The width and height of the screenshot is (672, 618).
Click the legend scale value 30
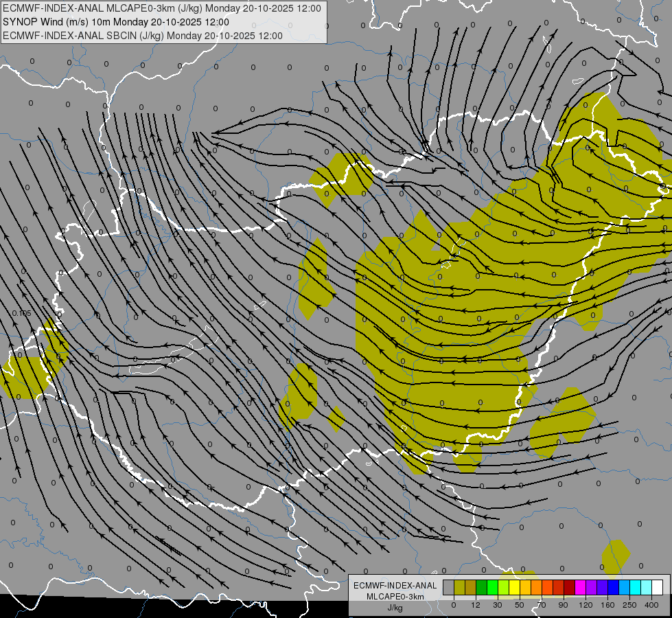coord(498,605)
